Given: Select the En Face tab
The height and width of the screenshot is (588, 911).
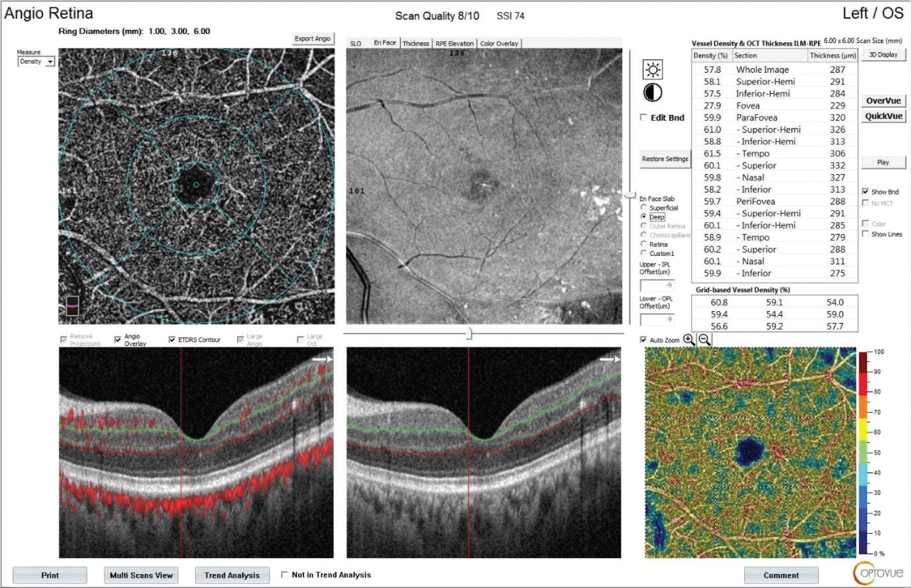Looking at the screenshot, I should point(384,43).
